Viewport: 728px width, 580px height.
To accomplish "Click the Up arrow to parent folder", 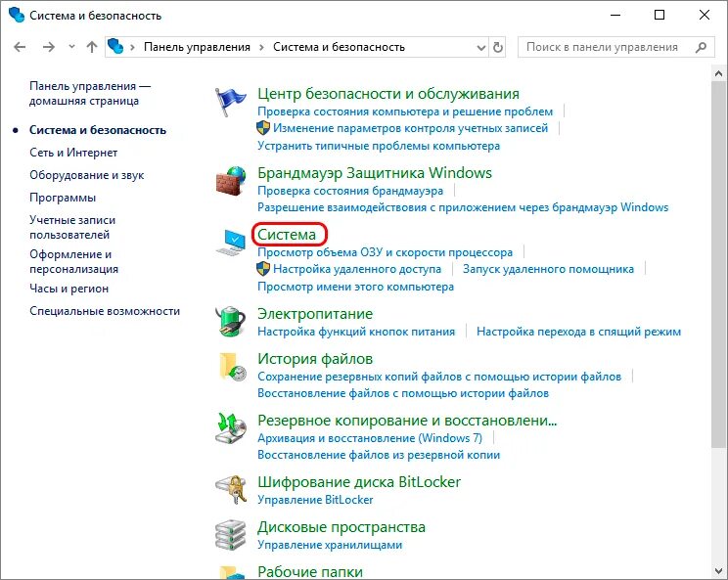I will pyautogui.click(x=92, y=47).
